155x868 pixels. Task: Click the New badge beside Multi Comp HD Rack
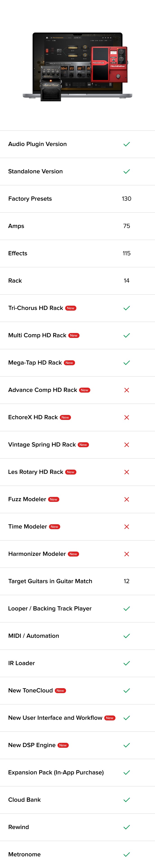click(x=74, y=336)
